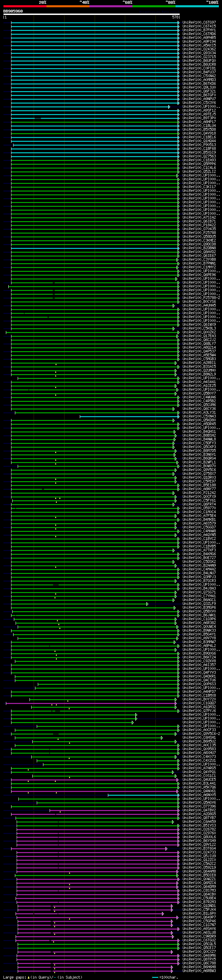Viewport: 222px width, 980px height.
Task: Open hit UniRef100_C6TMD6
Action: 199,34
